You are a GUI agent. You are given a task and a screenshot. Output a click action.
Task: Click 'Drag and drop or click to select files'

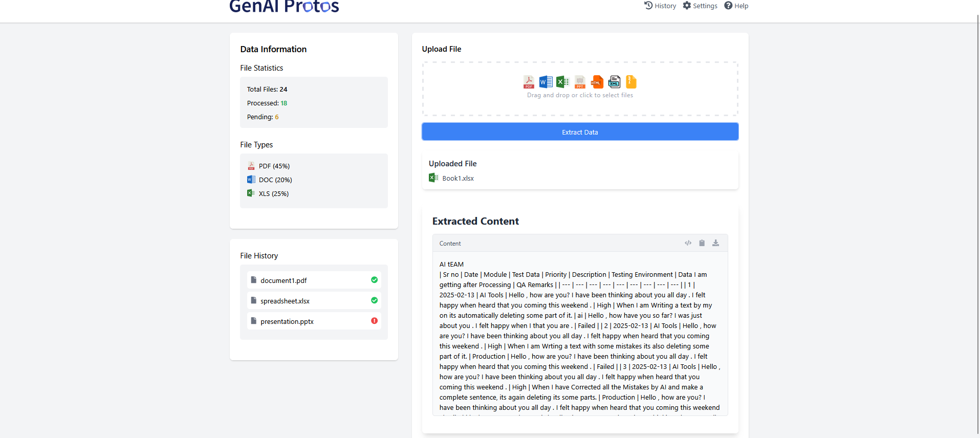tap(580, 95)
